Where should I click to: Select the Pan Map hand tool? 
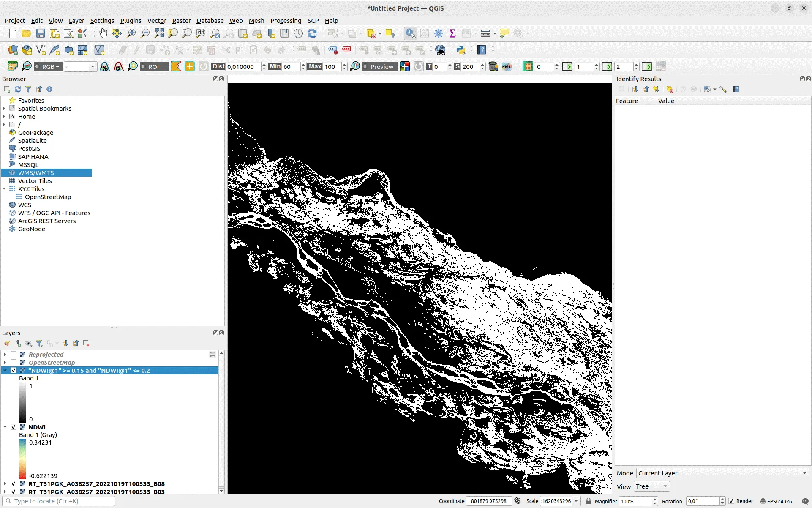[103, 33]
